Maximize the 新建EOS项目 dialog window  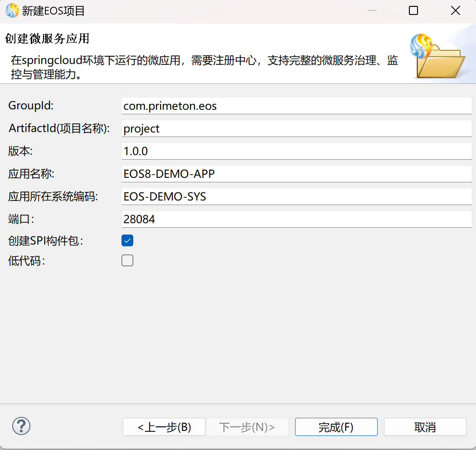pyautogui.click(x=413, y=11)
